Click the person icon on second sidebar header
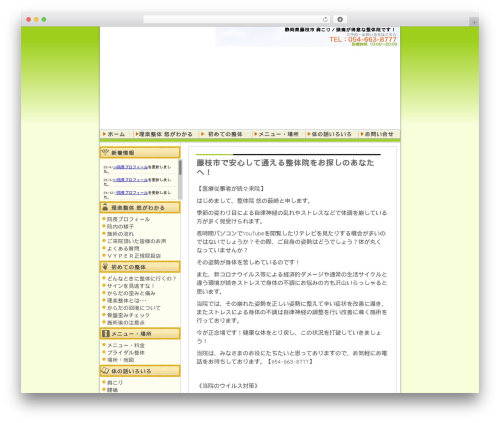The image size is (500, 423). (105, 207)
